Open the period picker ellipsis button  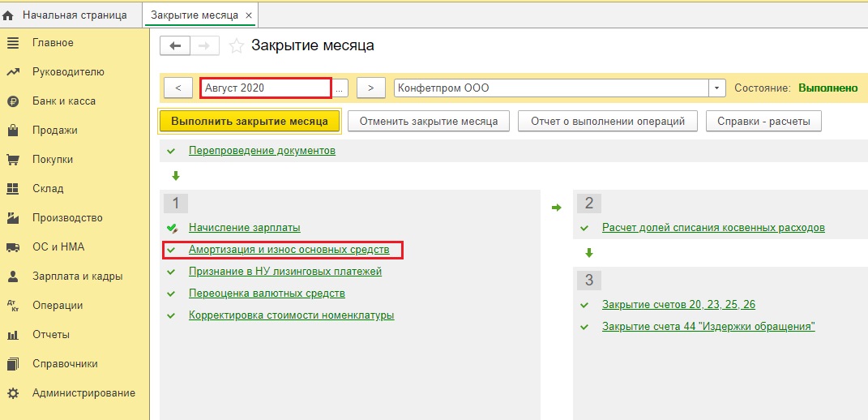pos(341,88)
